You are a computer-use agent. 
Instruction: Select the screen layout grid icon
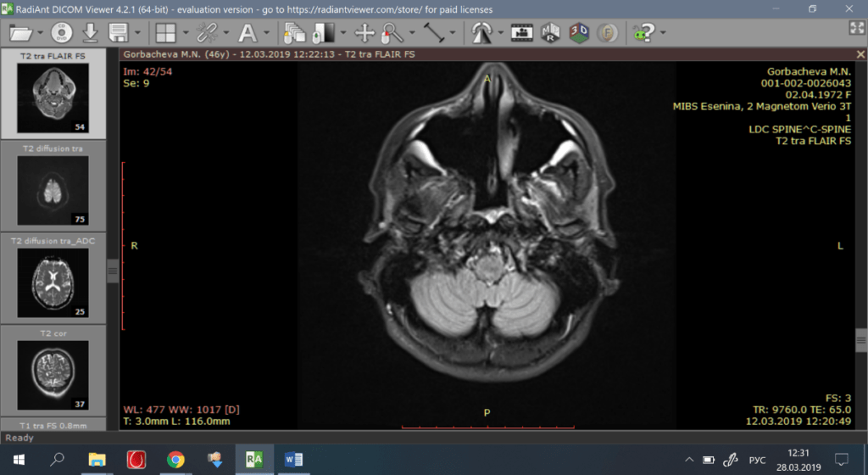165,33
